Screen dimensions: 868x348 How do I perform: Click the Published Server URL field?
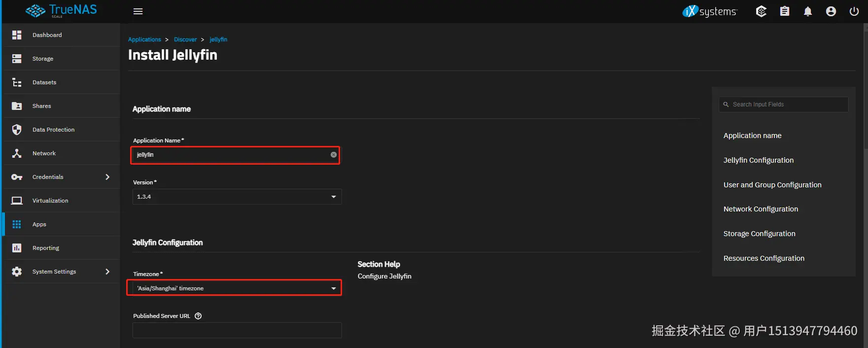(x=237, y=330)
